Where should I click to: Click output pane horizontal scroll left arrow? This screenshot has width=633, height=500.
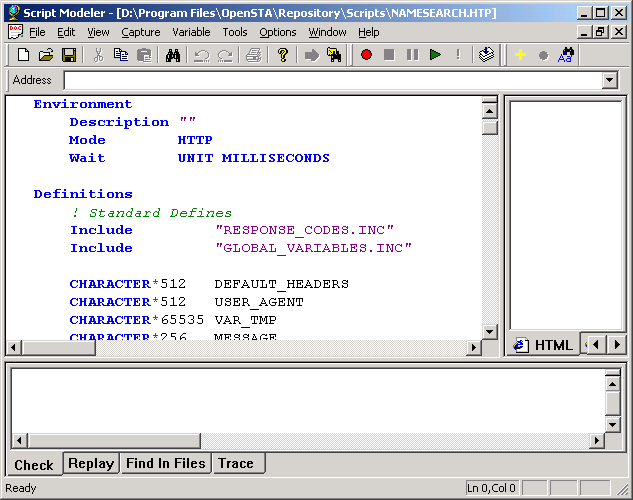tap(19, 440)
